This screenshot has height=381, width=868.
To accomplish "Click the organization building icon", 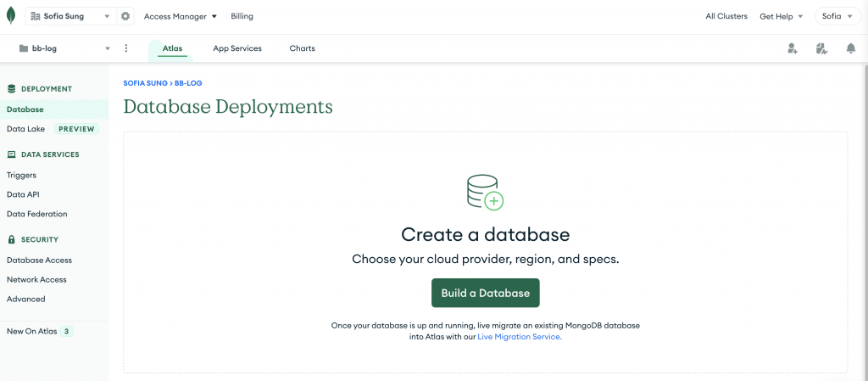I will [x=36, y=17].
